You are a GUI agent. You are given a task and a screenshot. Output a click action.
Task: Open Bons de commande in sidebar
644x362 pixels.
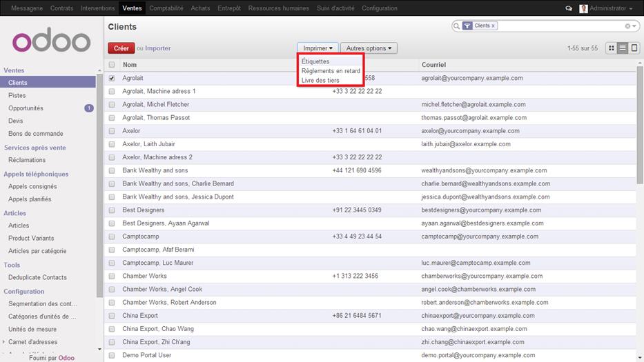click(36, 133)
